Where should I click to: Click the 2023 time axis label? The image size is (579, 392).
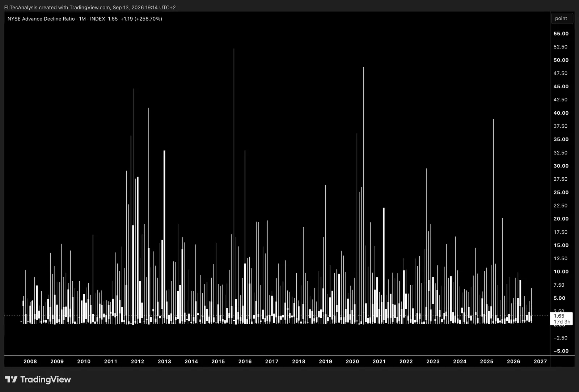(433, 361)
